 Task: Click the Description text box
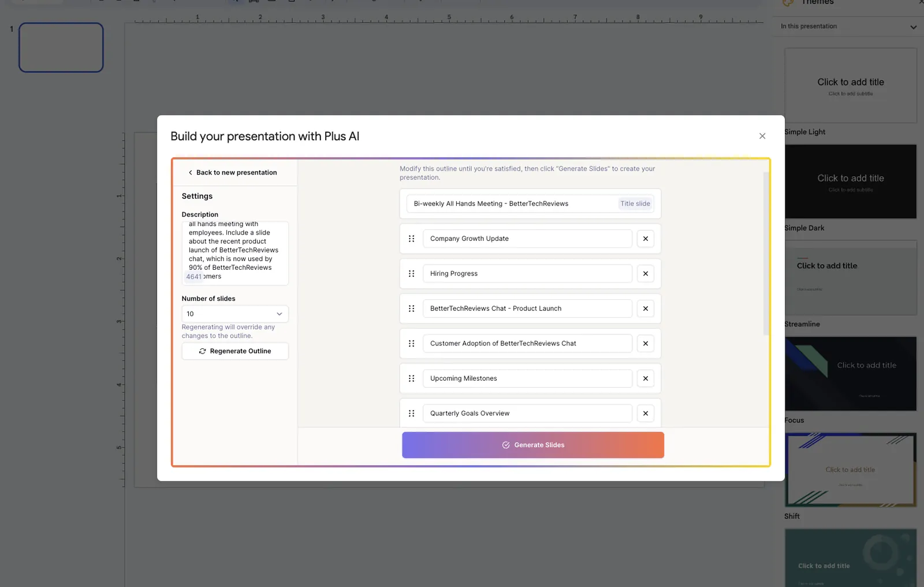(235, 253)
